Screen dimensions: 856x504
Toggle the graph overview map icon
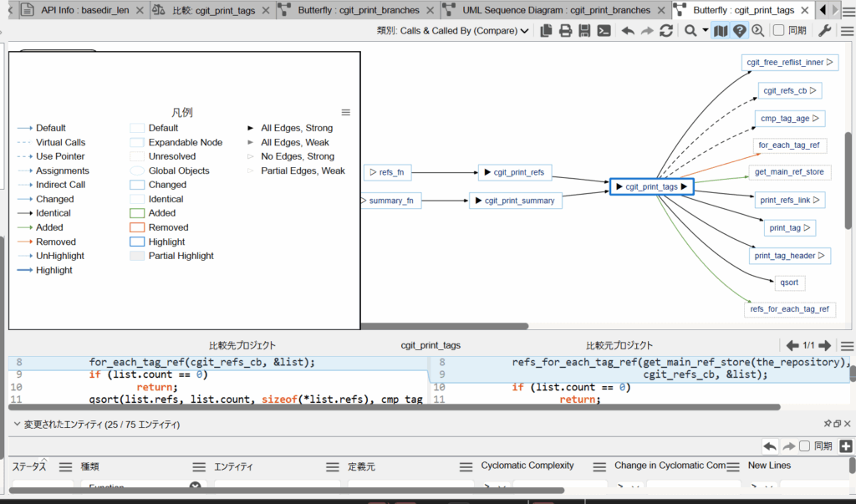click(x=721, y=31)
